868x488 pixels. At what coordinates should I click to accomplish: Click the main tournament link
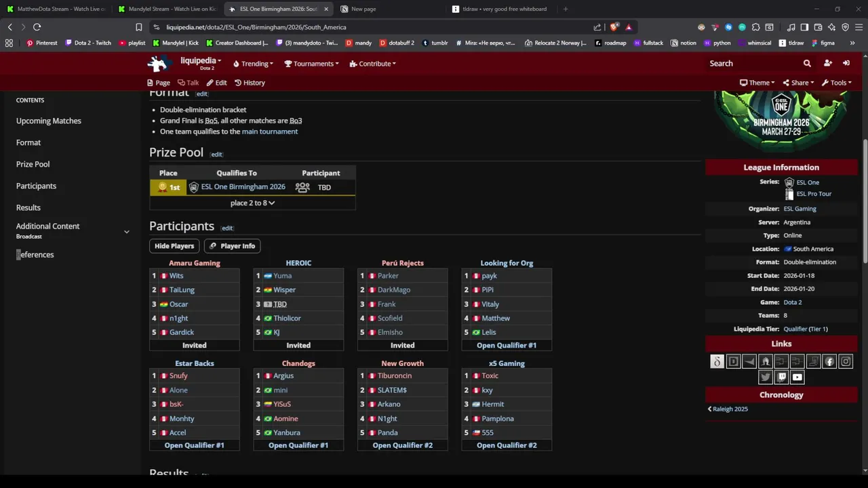[x=270, y=131]
